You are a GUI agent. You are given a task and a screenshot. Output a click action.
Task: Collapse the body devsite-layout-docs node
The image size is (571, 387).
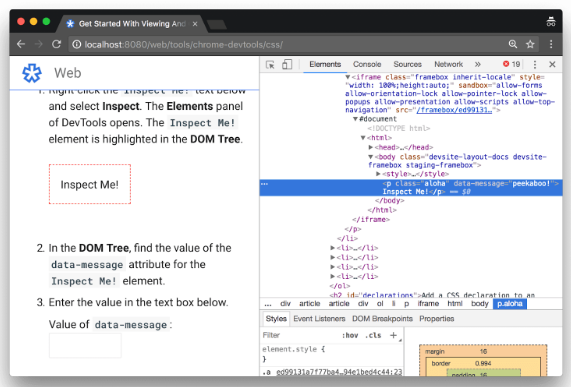(371, 157)
